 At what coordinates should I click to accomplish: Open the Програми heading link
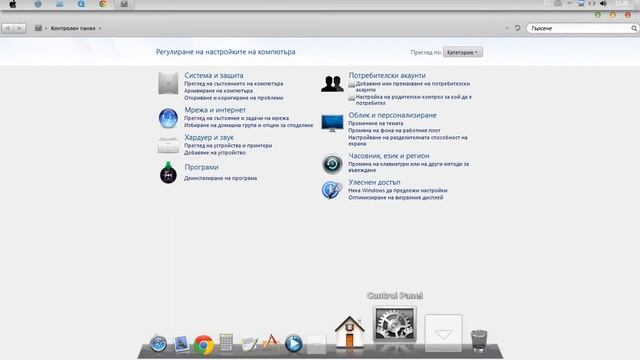pyautogui.click(x=201, y=167)
